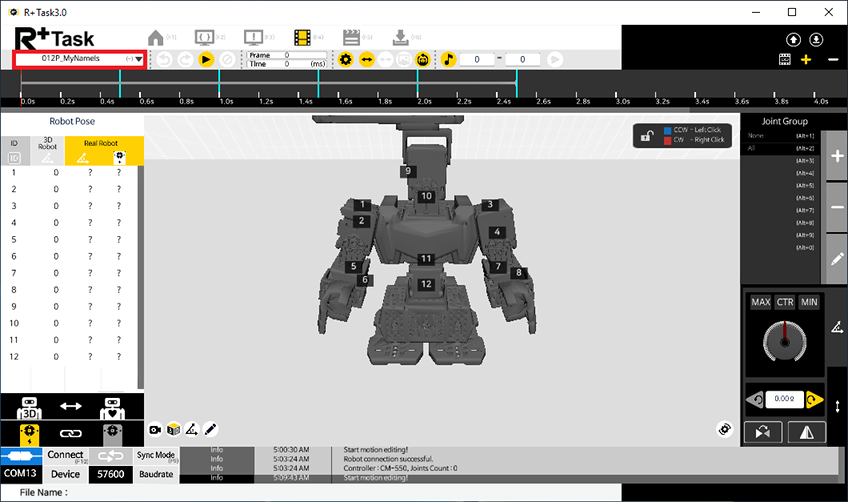Viewport: 848px width, 502px height.
Task: Click the Home icon in top navigation
Action: [155, 37]
